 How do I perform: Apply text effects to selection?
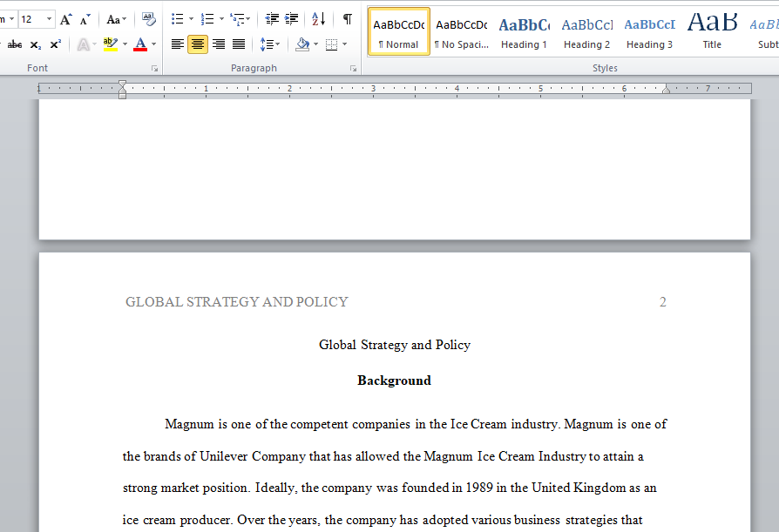click(x=84, y=44)
